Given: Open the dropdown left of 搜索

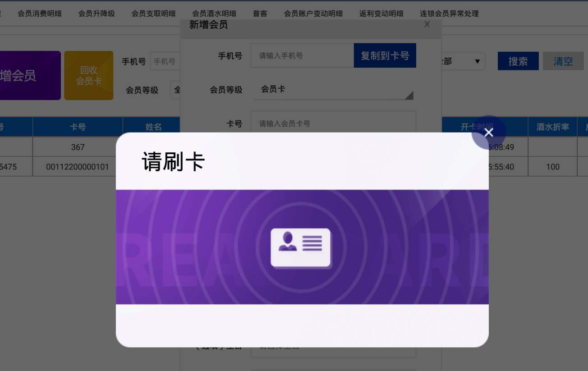Looking at the screenshot, I should (464, 61).
